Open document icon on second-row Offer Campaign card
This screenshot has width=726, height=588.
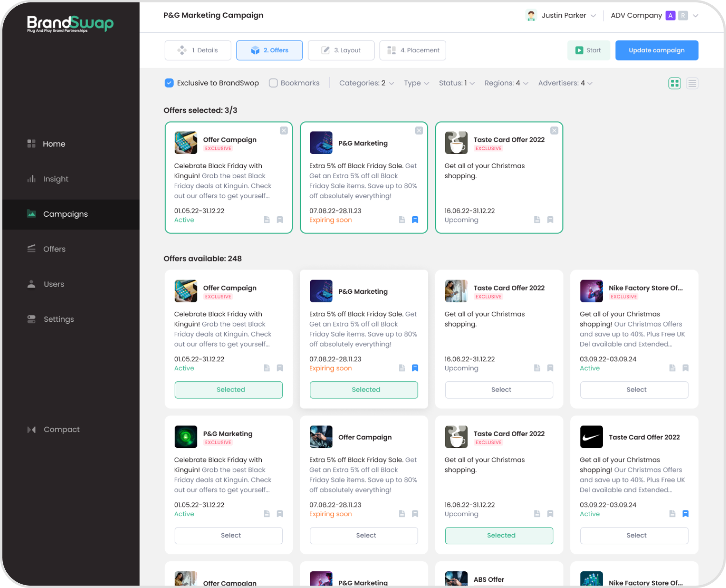(x=402, y=514)
